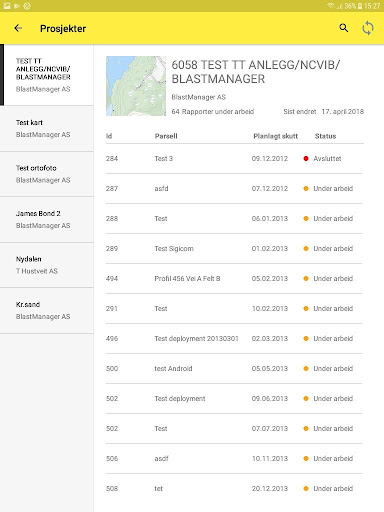This screenshot has height=512, width=384.
Task: Click the date 05.02.2013
Action: click(x=270, y=279)
